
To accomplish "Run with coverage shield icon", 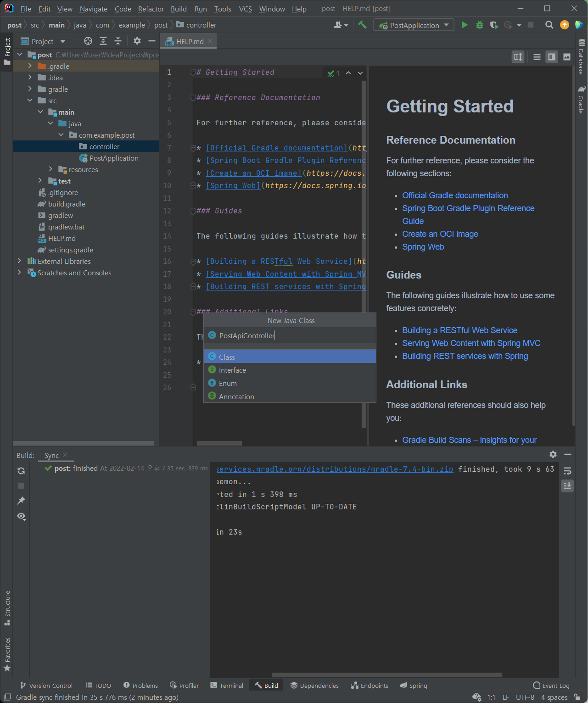I will coord(494,25).
